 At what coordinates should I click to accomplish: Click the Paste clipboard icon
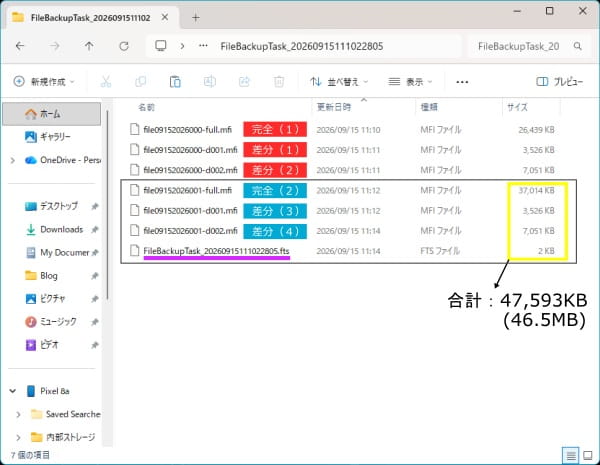coord(175,82)
